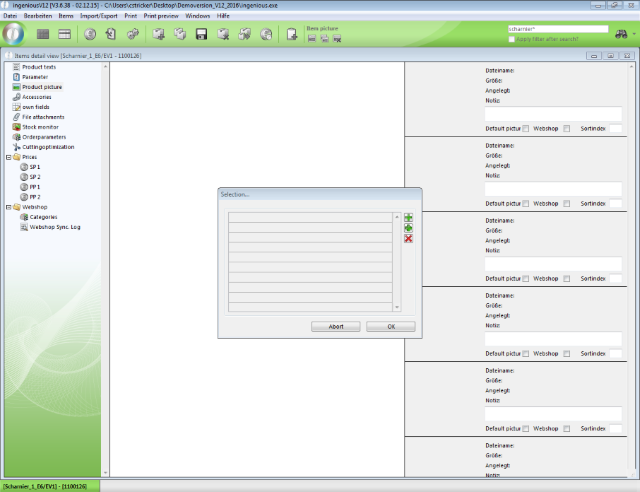Open Stock monitor in the sidebar
The width and height of the screenshot is (640, 492).
coord(41,127)
